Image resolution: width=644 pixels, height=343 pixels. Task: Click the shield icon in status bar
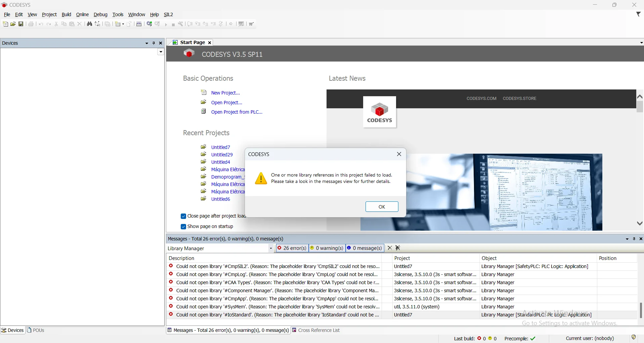pyautogui.click(x=634, y=337)
